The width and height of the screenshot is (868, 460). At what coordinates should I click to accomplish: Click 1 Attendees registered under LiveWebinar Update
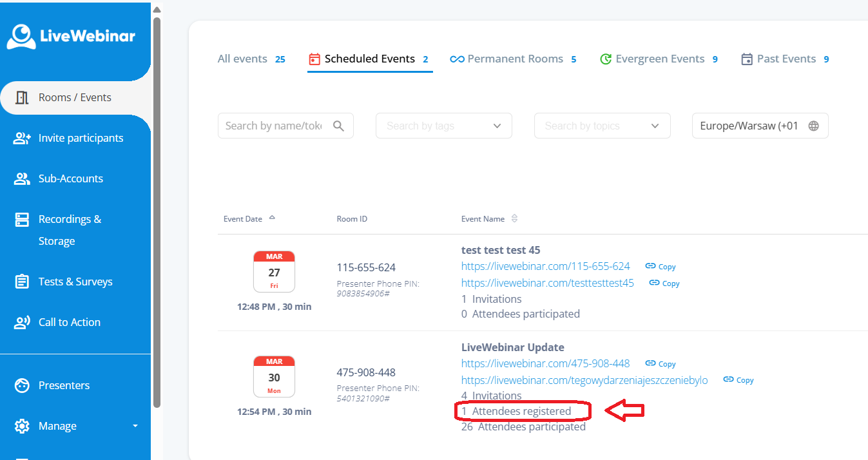516,411
